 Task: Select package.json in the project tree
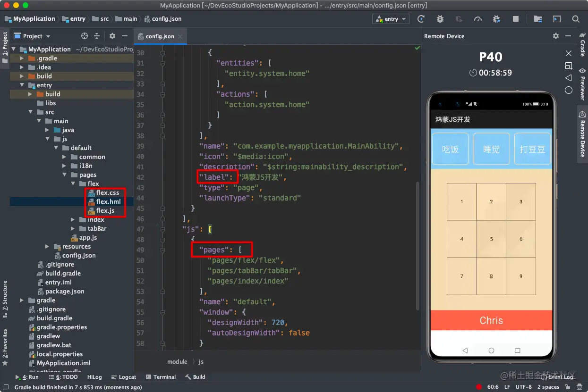pos(65,292)
